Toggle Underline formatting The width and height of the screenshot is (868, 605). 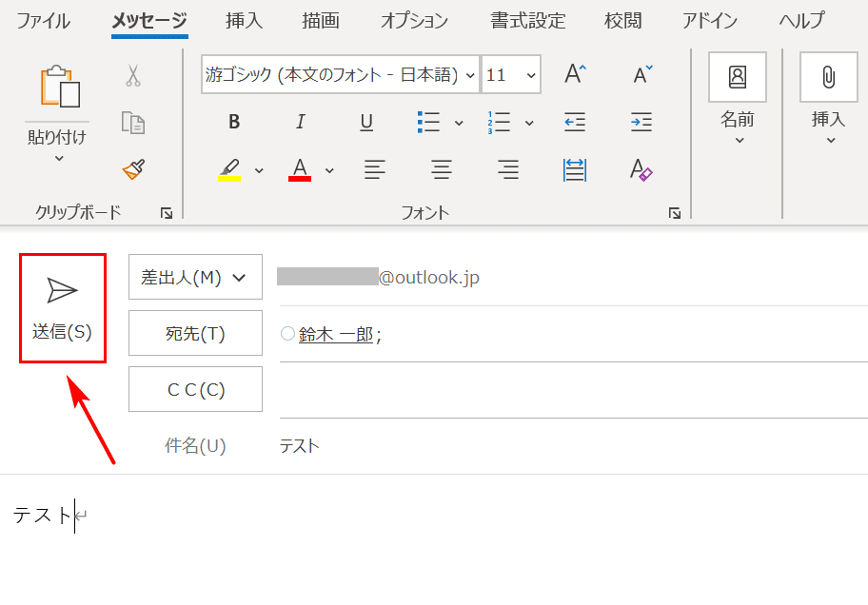point(366,122)
